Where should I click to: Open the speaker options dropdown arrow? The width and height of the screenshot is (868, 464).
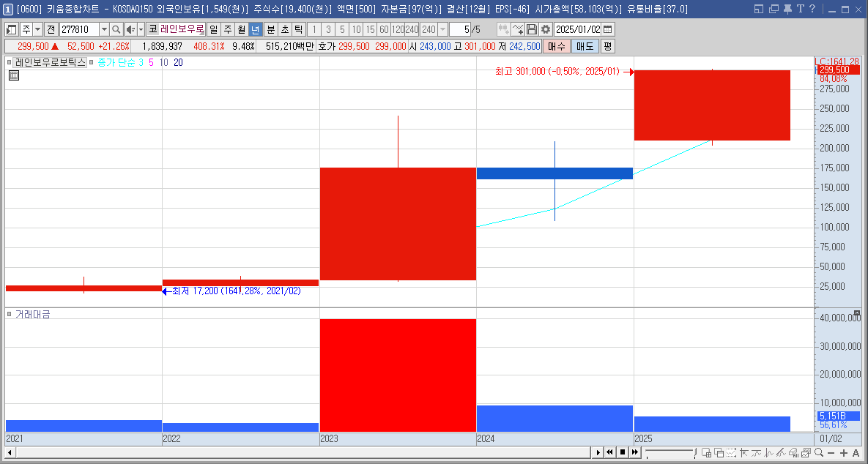(x=141, y=29)
